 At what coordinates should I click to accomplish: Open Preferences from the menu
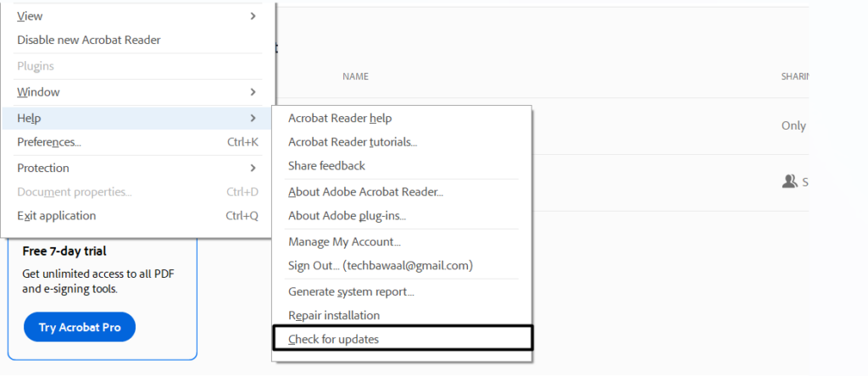tap(49, 142)
